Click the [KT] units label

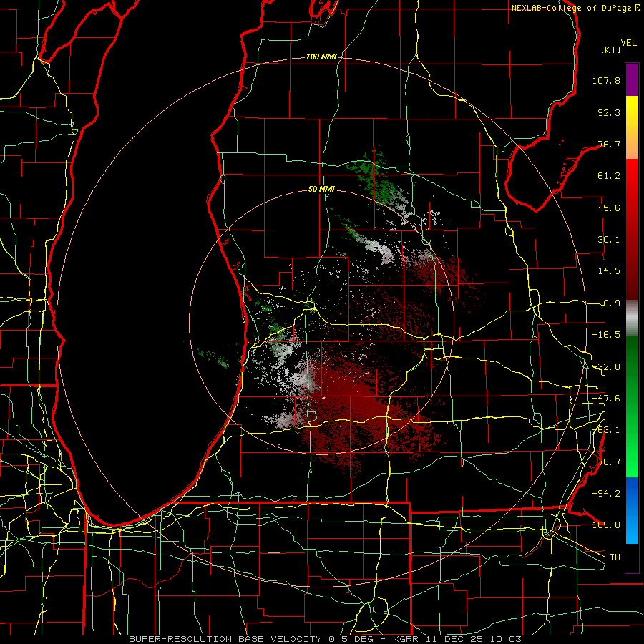pos(611,49)
